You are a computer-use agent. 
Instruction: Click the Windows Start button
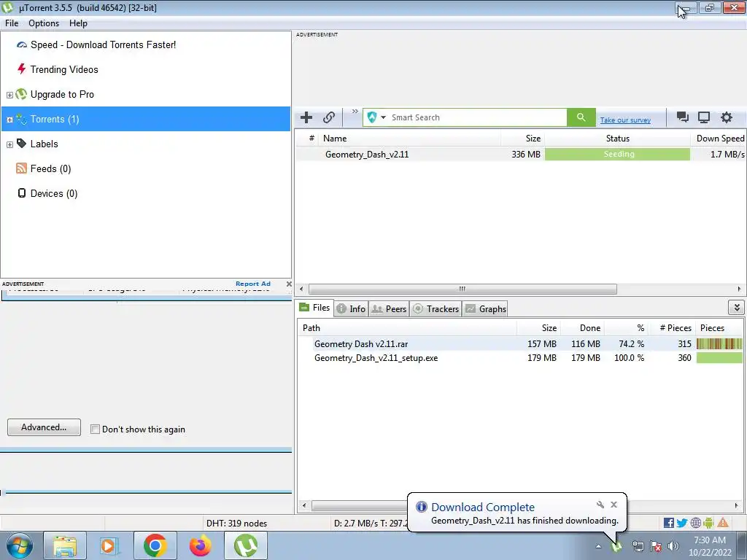(19, 545)
